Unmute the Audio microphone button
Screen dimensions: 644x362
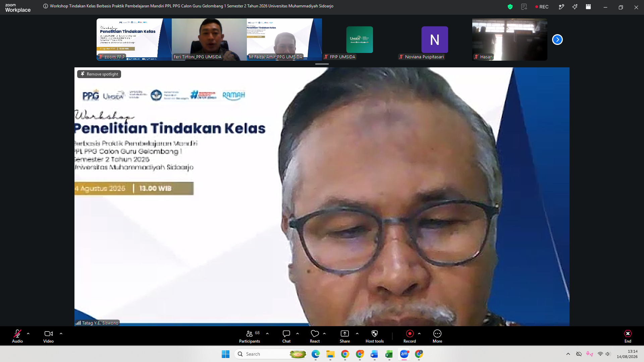click(17, 336)
